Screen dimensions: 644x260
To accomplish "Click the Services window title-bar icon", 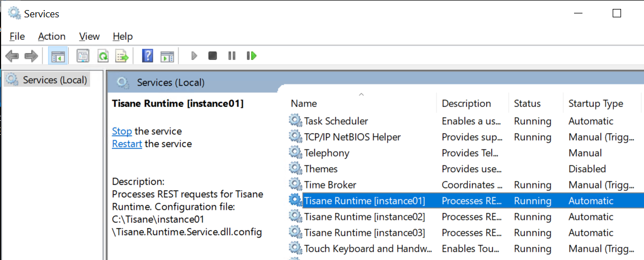I will click(15, 13).
